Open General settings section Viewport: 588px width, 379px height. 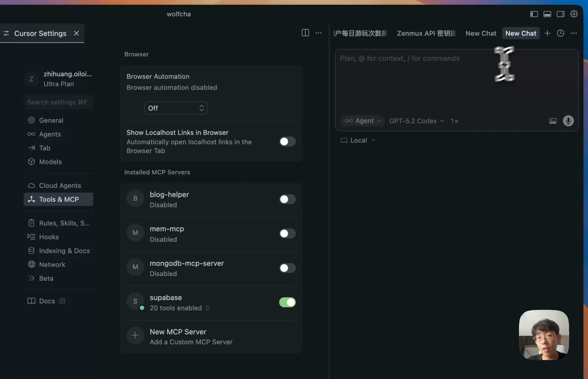[x=58, y=120]
